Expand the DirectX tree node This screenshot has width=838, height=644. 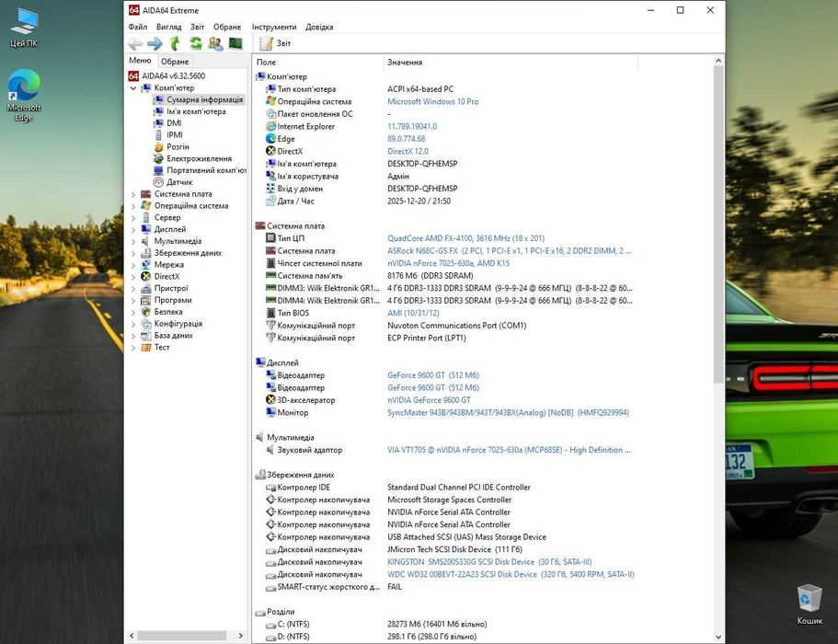pos(133,276)
